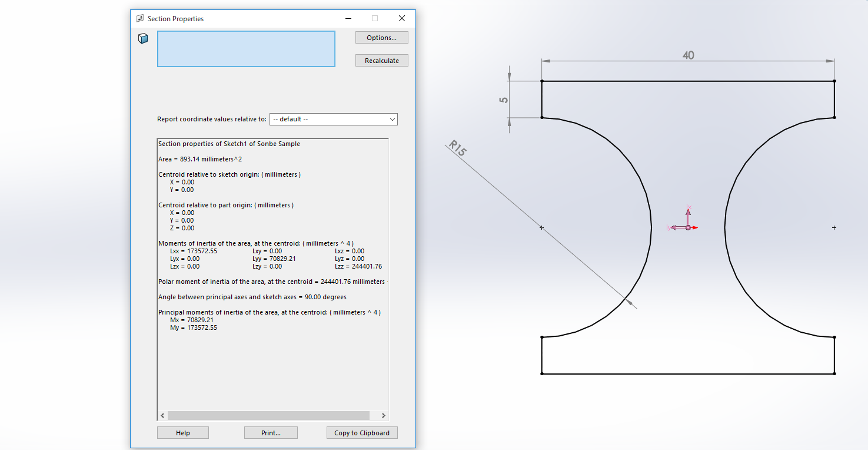Click the horizontal scrollbar left arrow
Viewport: 868px width, 450px height.
(x=163, y=415)
